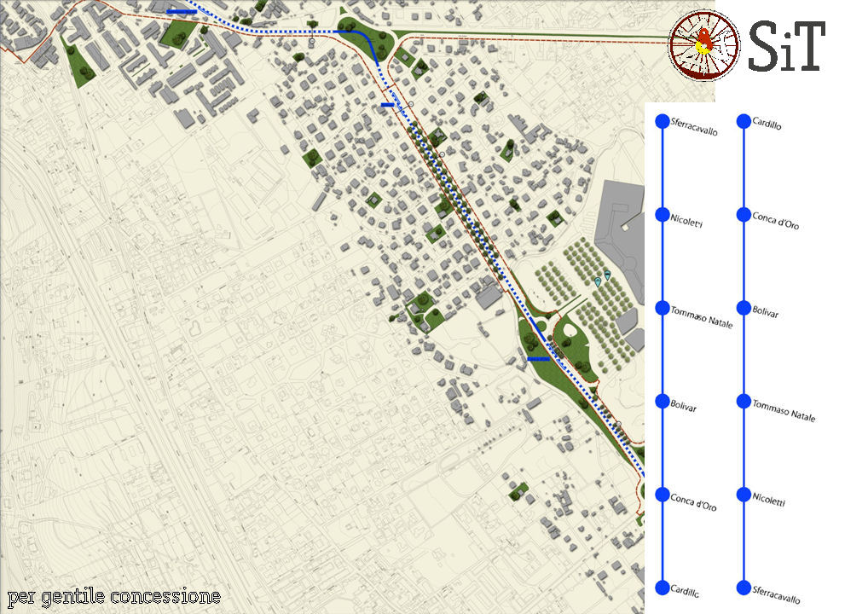Select Conca d'Oro dot on Sferracavallo-to-Cardillo route

coord(662,495)
